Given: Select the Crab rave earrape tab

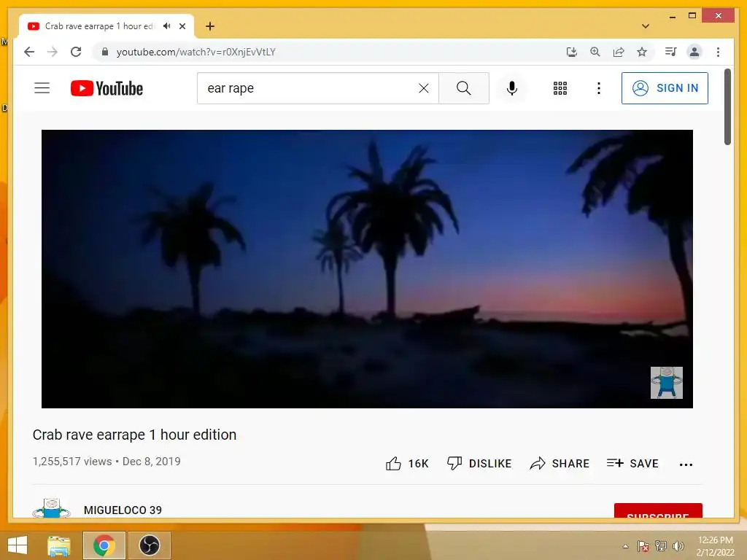Looking at the screenshot, I should 98,26.
